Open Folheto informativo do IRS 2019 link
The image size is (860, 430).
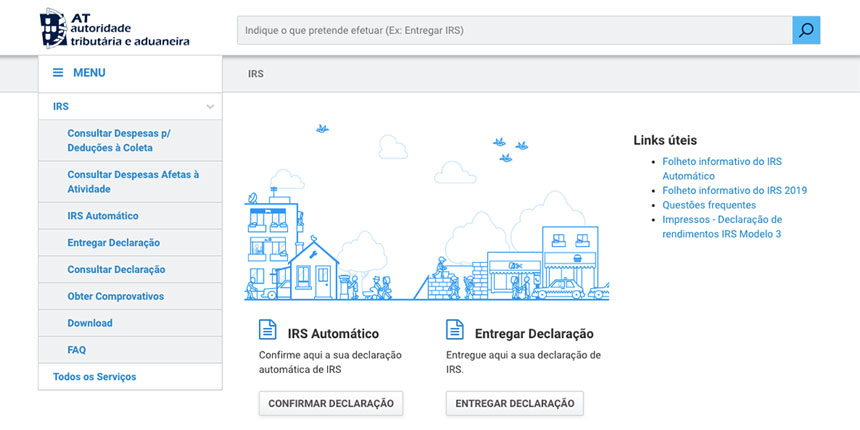point(734,190)
